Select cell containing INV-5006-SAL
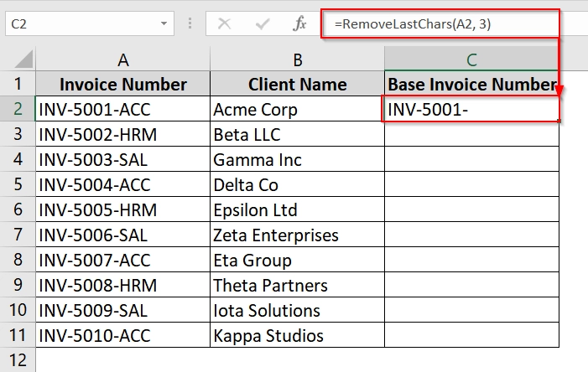The width and height of the screenshot is (588, 372). tap(123, 234)
